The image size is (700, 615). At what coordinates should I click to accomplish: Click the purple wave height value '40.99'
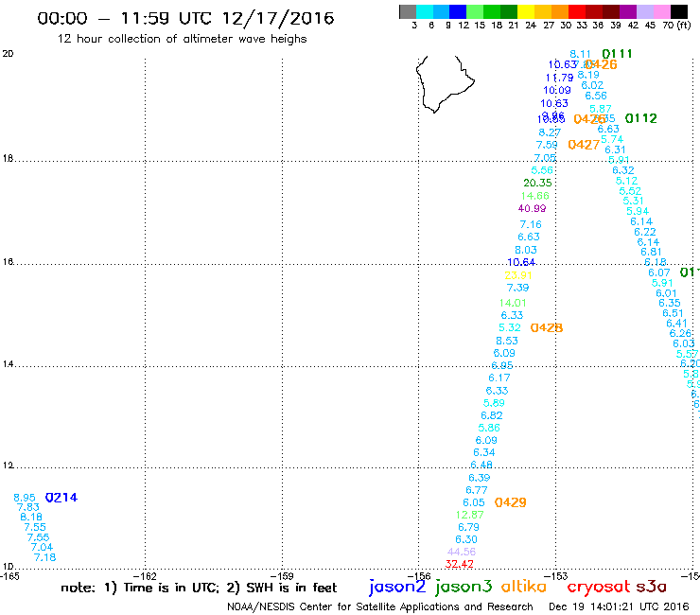point(532,208)
